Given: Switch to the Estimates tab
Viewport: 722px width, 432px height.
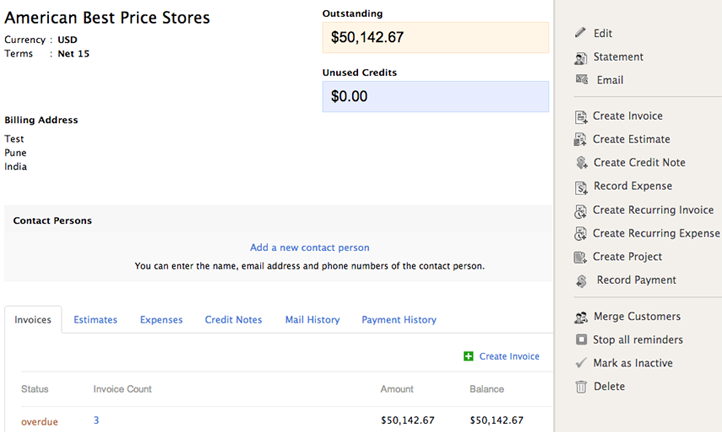Looking at the screenshot, I should (95, 320).
